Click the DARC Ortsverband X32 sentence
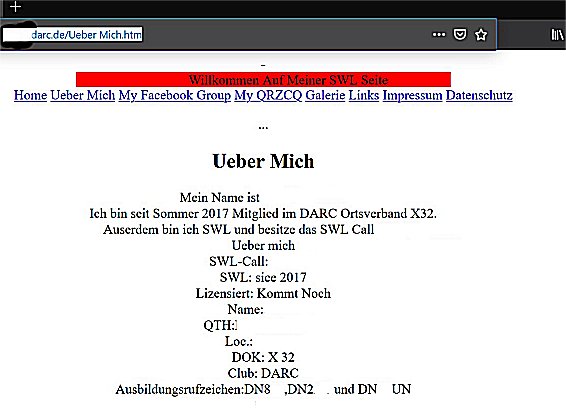Viewport: 566px width, 408px height. point(263,213)
